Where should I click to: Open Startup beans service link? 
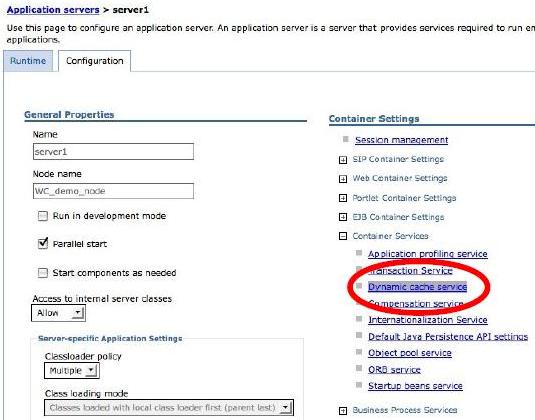pyautogui.click(x=415, y=386)
